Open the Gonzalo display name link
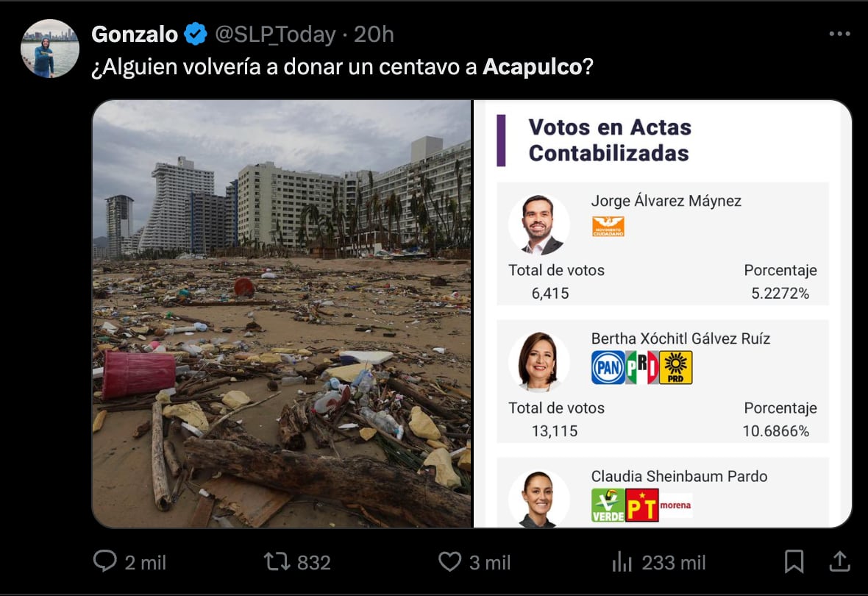Viewport: 868px width, 596px height. point(135,35)
